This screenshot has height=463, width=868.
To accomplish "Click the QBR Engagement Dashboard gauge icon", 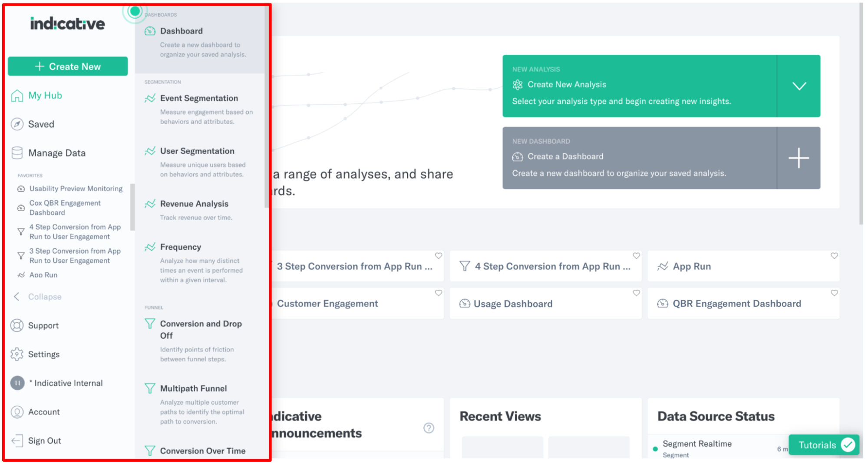I will (x=663, y=304).
